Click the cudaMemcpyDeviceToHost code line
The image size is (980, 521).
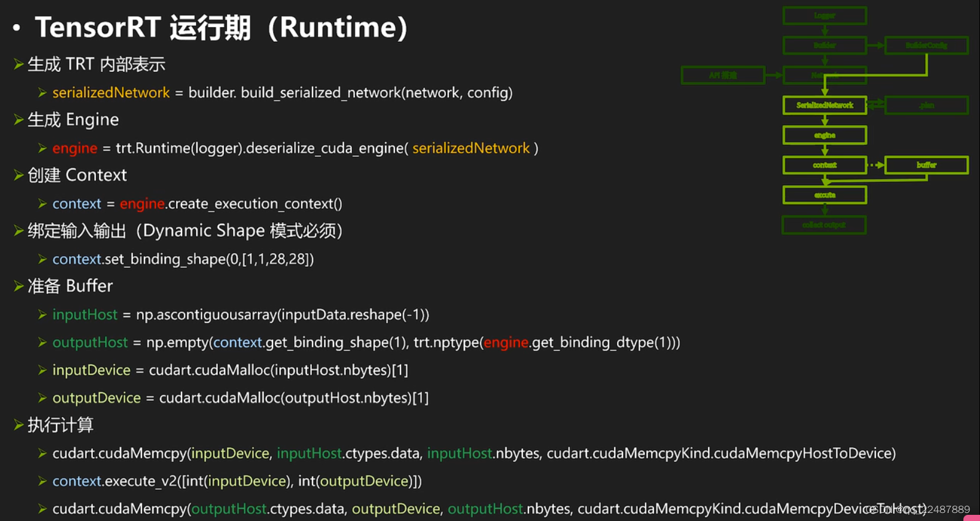click(x=489, y=509)
